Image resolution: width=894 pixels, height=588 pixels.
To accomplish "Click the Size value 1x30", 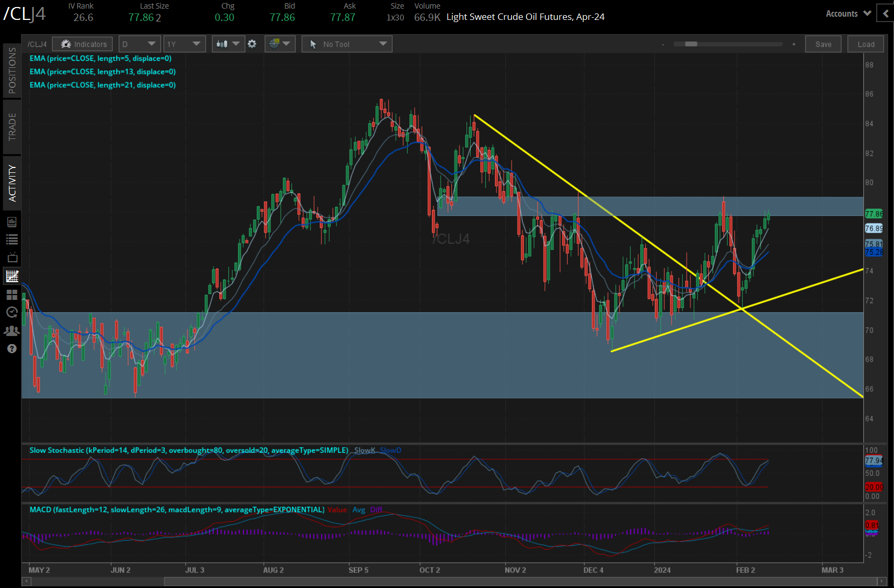I will tap(395, 17).
